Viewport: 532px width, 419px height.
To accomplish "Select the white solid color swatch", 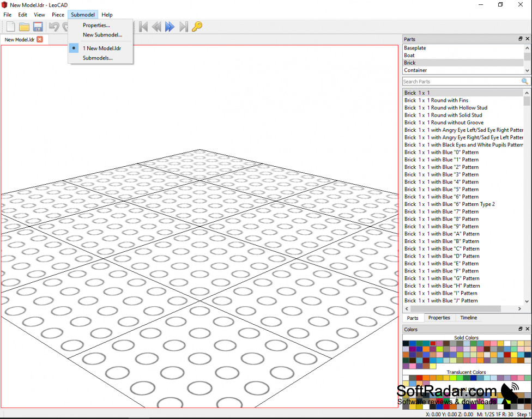I will coord(507,343).
